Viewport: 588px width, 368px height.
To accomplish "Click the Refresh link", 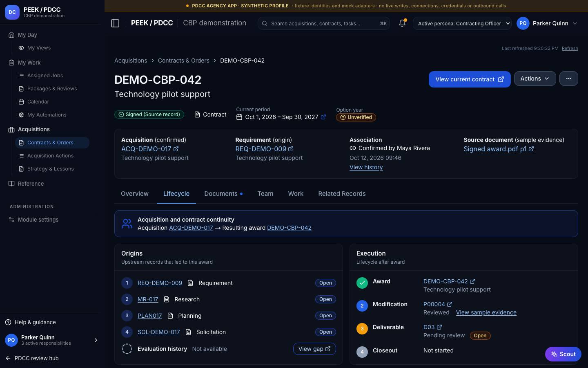I will point(570,48).
